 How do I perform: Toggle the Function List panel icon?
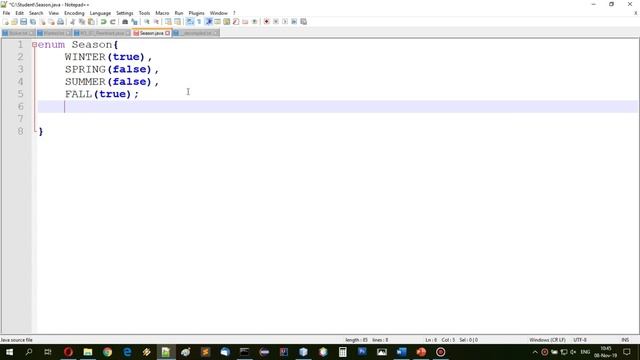pos(236,22)
